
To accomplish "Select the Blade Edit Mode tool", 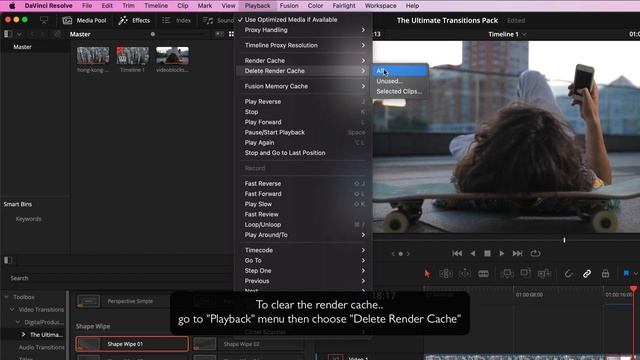I will [x=483, y=273].
